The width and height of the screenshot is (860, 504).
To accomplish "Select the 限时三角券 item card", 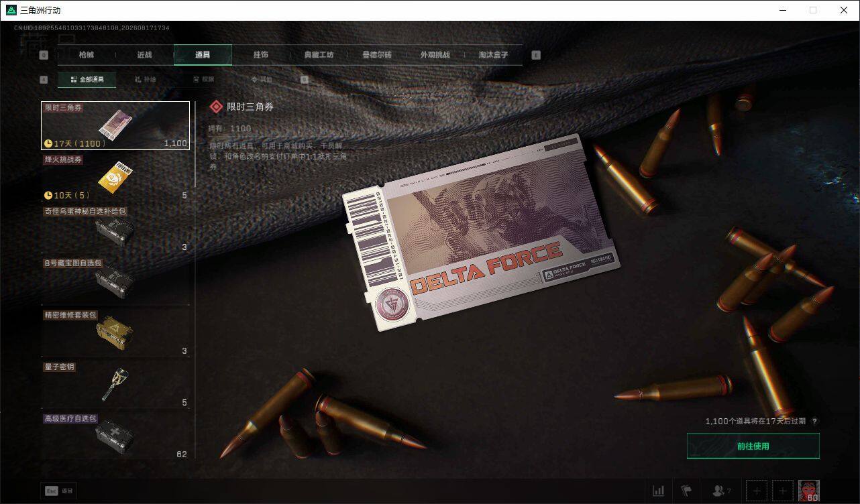I will pyautogui.click(x=115, y=125).
